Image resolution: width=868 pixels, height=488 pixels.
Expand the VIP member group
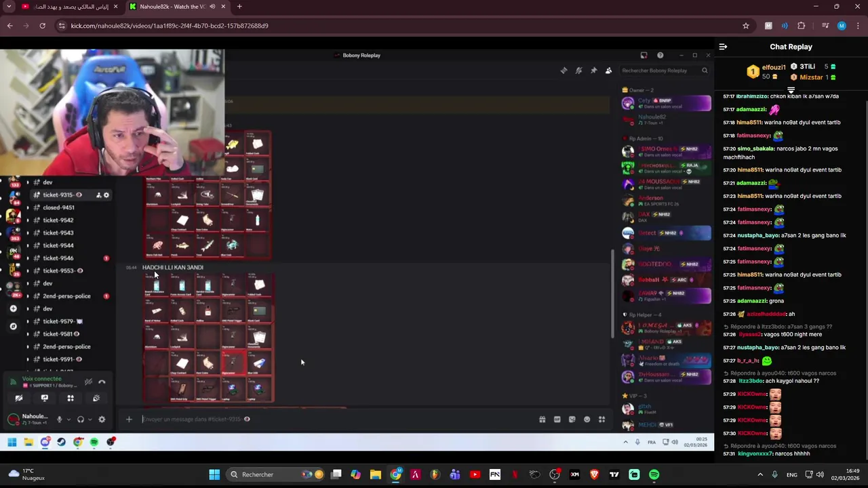pos(635,396)
